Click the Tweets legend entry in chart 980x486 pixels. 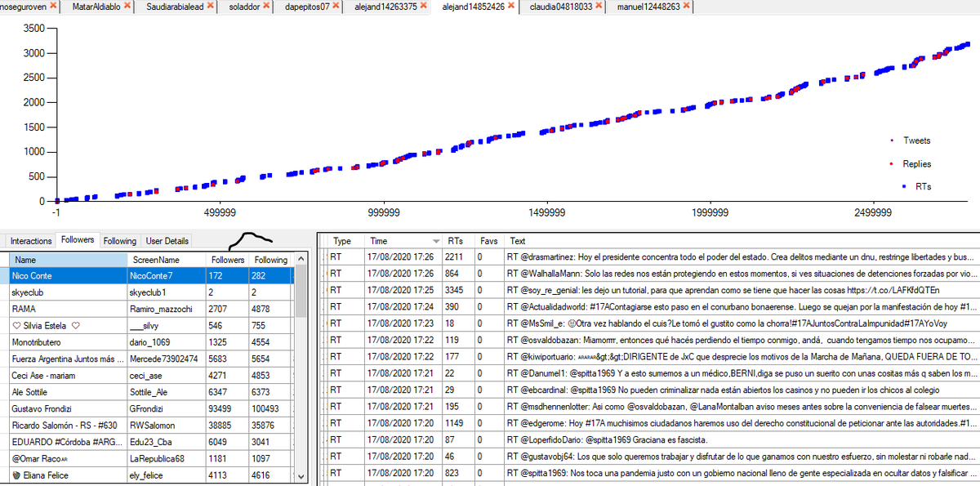tap(911, 140)
